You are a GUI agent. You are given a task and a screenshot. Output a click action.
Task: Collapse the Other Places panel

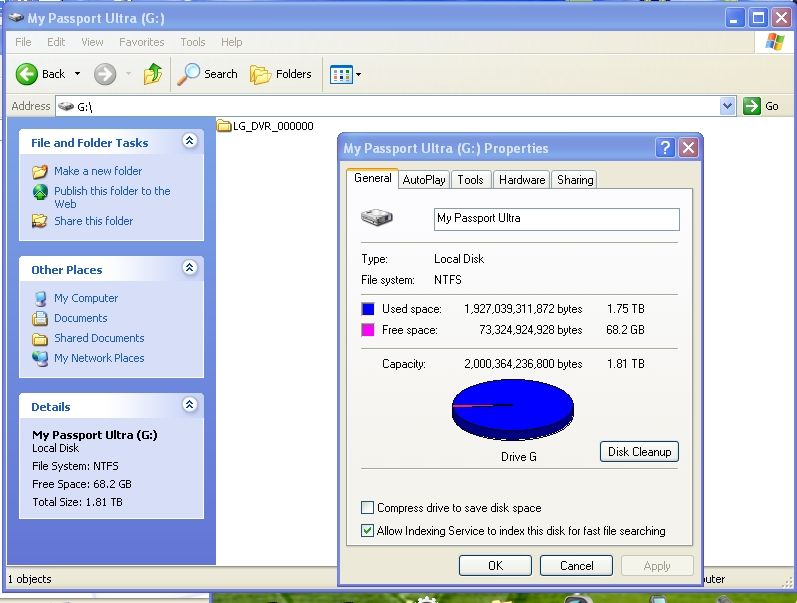click(x=190, y=268)
